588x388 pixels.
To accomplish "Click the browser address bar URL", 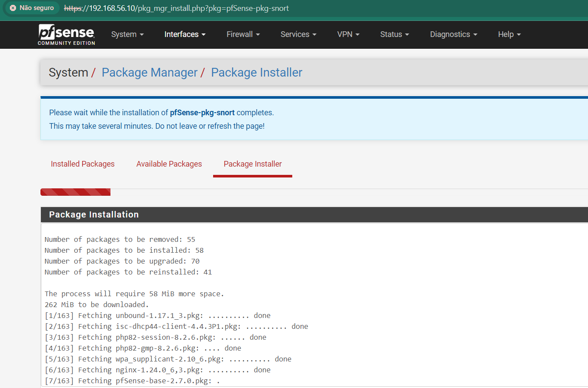I will click(x=176, y=8).
